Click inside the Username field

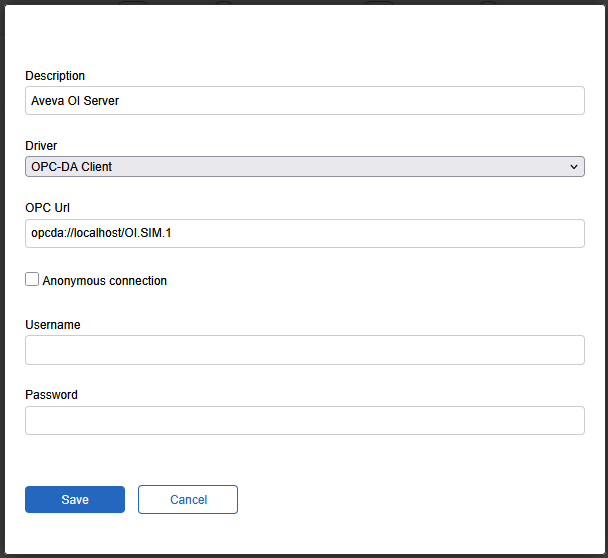click(x=304, y=350)
